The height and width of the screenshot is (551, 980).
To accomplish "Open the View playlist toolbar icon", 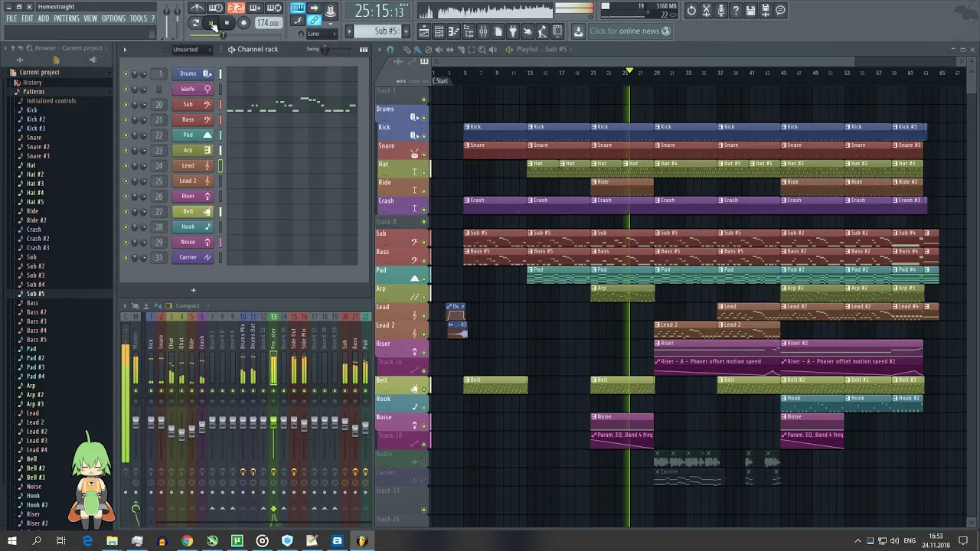I will click(x=424, y=31).
